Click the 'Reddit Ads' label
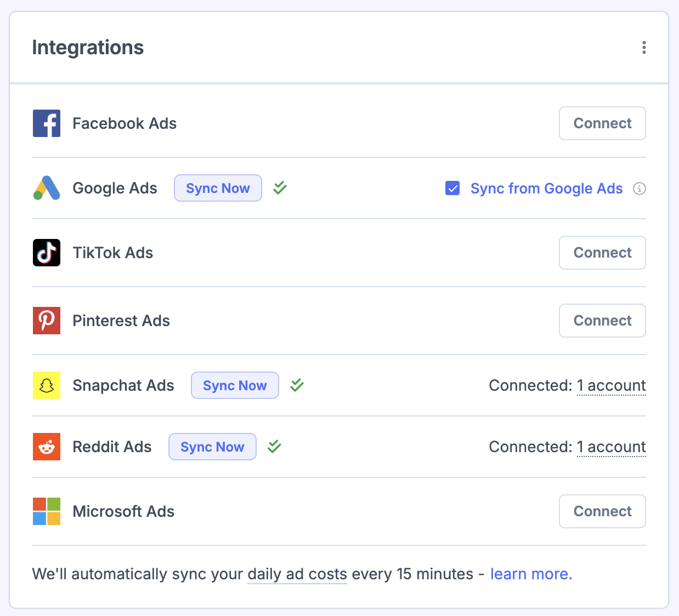The image size is (679, 616). [x=112, y=447]
